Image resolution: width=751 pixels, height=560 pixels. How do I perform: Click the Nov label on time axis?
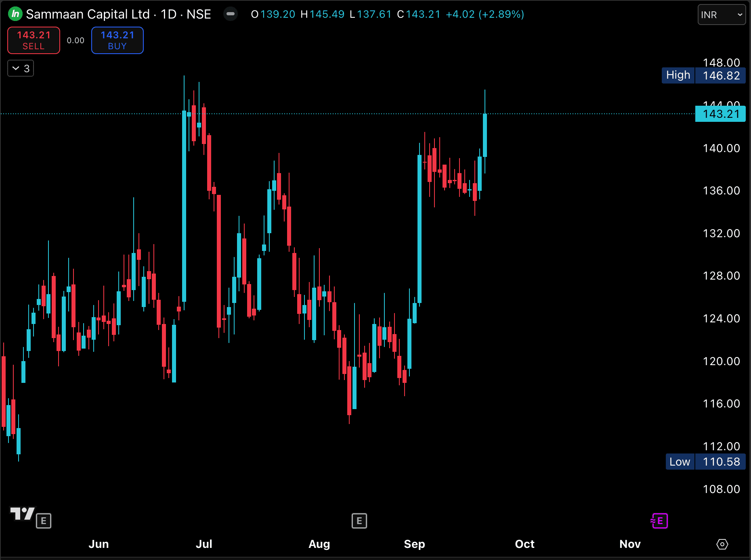630,544
